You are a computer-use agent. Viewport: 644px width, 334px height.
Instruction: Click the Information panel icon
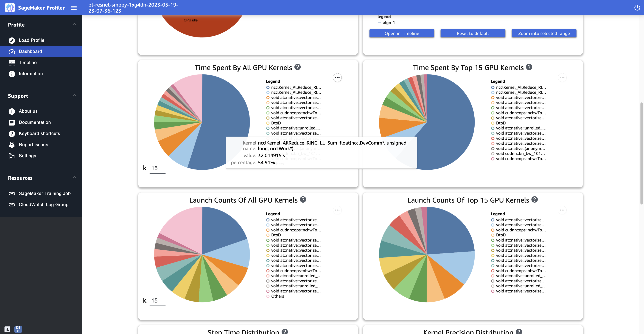pos(12,74)
